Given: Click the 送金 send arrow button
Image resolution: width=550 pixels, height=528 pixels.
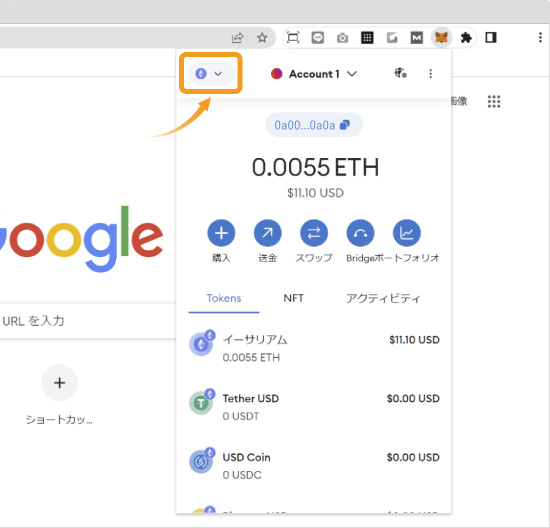Looking at the screenshot, I should tap(268, 233).
